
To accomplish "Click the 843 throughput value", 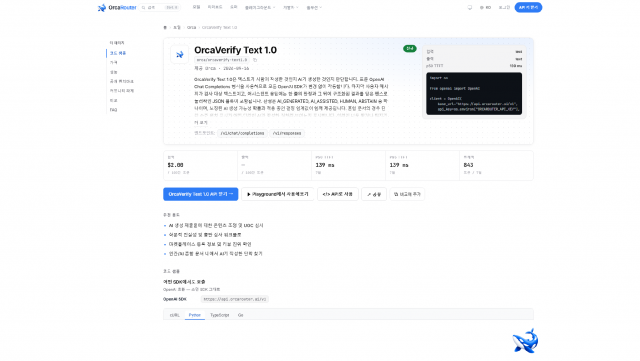I will (468, 165).
